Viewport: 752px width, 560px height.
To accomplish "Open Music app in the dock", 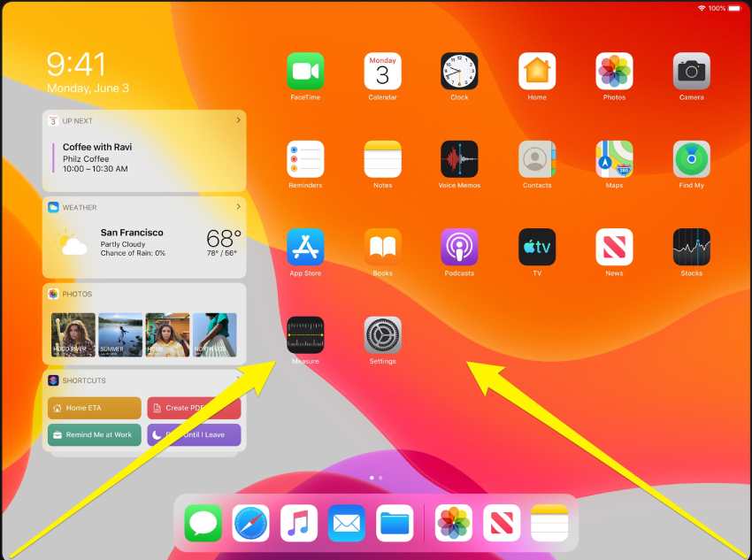I will (299, 523).
